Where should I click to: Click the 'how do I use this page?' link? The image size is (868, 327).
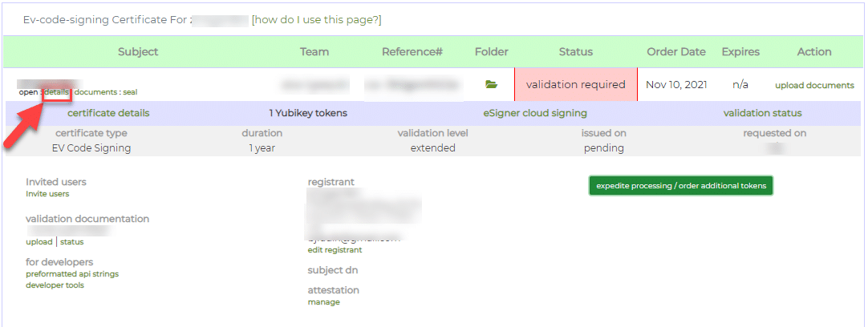(316, 19)
